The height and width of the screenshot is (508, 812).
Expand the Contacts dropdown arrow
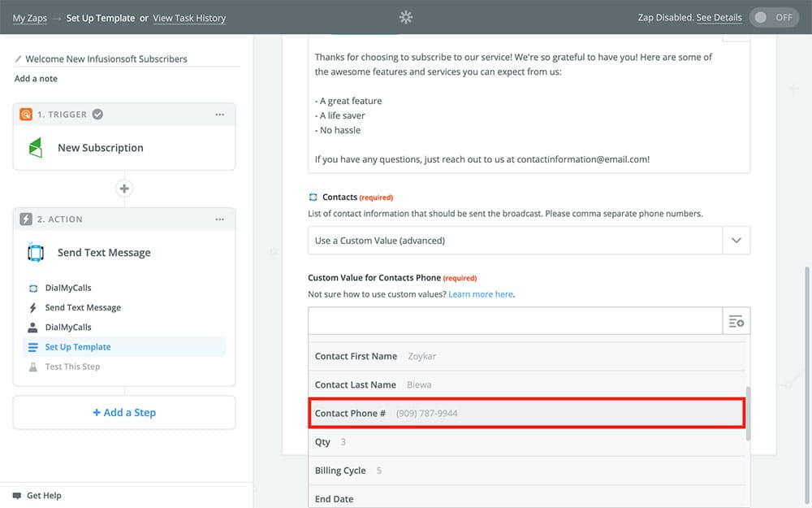[736, 241]
